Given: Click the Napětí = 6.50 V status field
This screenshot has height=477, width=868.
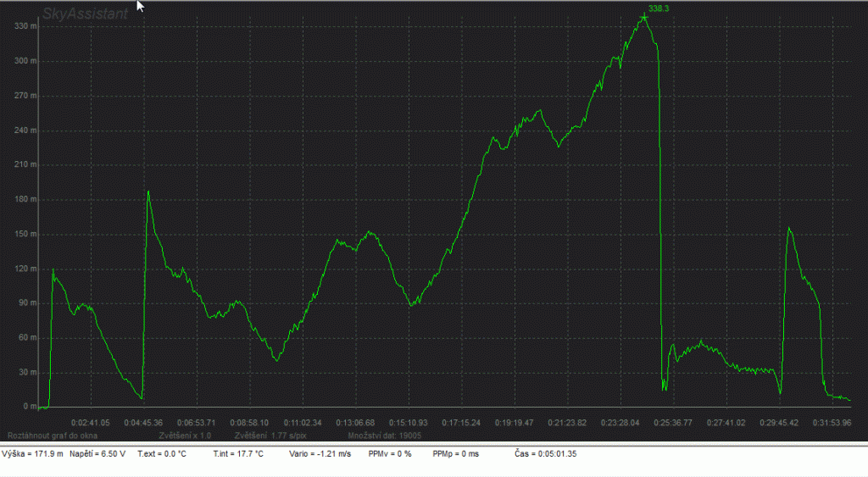Looking at the screenshot, I should [x=97, y=454].
